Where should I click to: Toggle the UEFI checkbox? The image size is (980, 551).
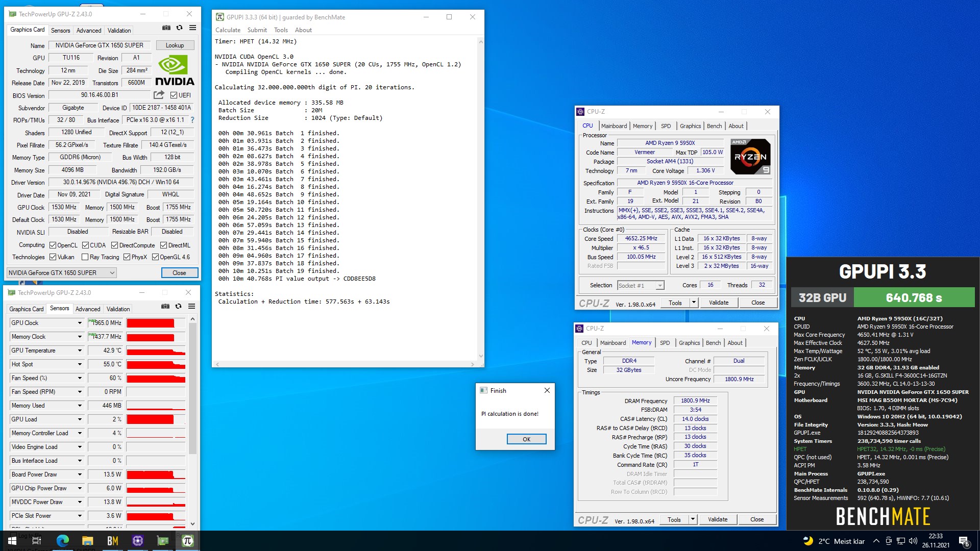coord(174,95)
